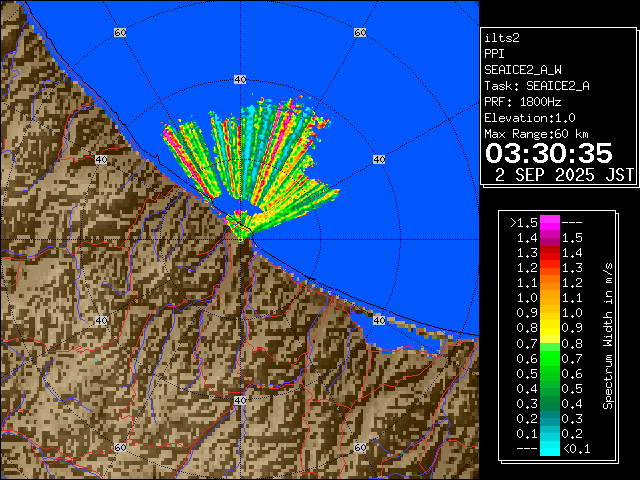Select the 'ilts2' site name text

tap(500, 38)
